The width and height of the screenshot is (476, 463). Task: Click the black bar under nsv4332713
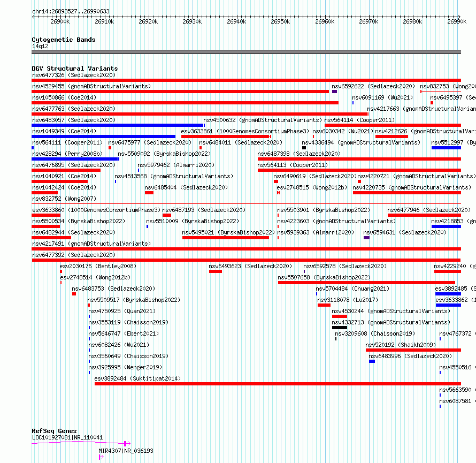tap(340, 328)
